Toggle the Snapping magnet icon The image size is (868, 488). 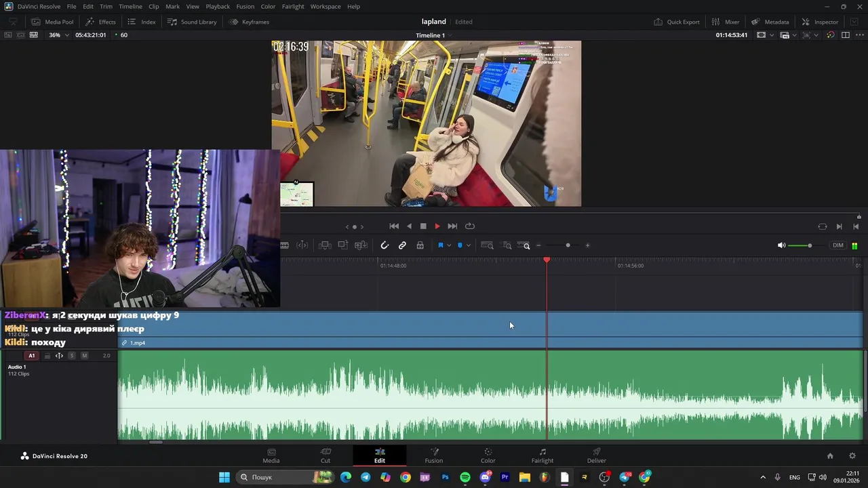384,245
